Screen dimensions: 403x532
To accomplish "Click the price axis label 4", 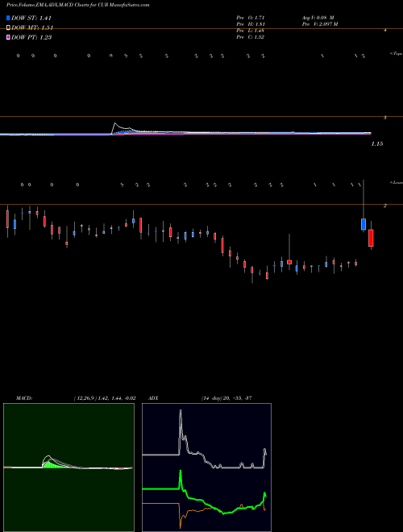I will [x=384, y=30].
